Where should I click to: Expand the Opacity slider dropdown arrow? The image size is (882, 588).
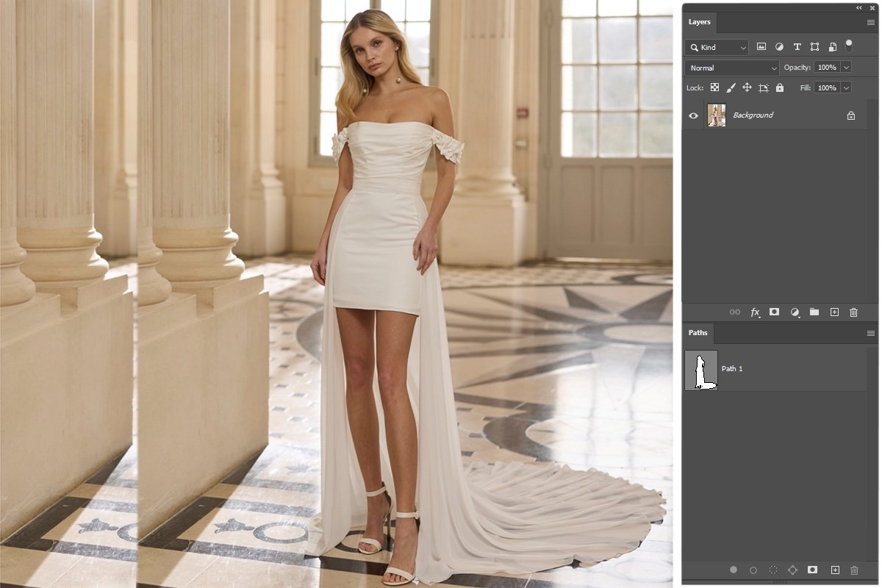tap(847, 68)
